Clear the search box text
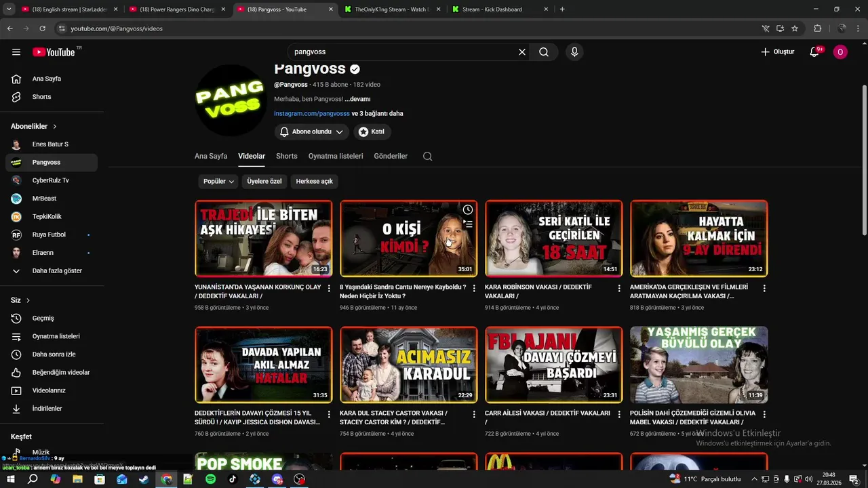The height and width of the screenshot is (488, 868). (522, 52)
